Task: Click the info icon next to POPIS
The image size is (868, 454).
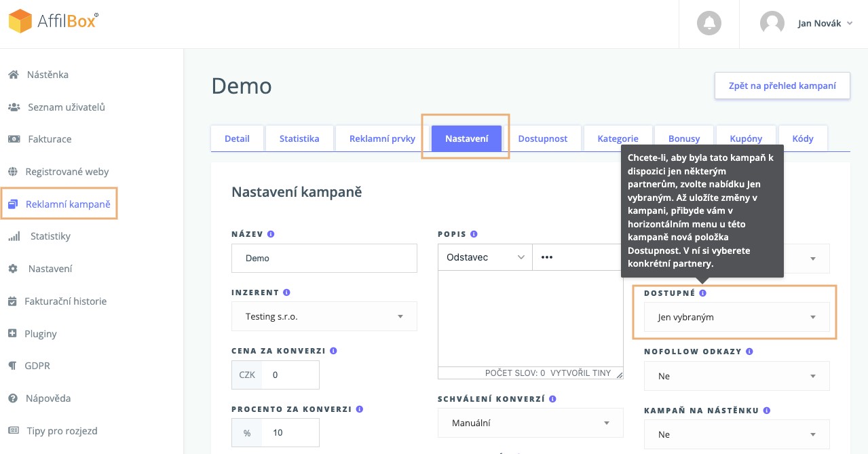Action: click(474, 234)
